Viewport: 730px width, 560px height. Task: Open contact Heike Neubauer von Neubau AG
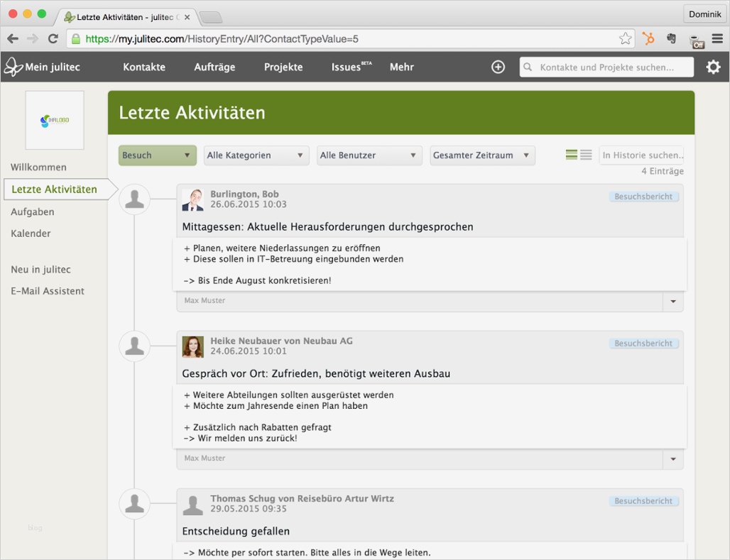(x=282, y=341)
